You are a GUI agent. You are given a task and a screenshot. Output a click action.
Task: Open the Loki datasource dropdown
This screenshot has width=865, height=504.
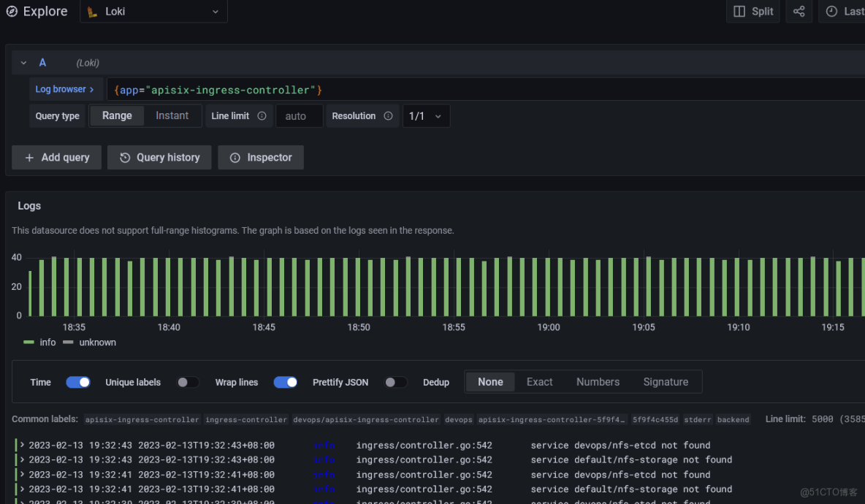[x=153, y=12]
